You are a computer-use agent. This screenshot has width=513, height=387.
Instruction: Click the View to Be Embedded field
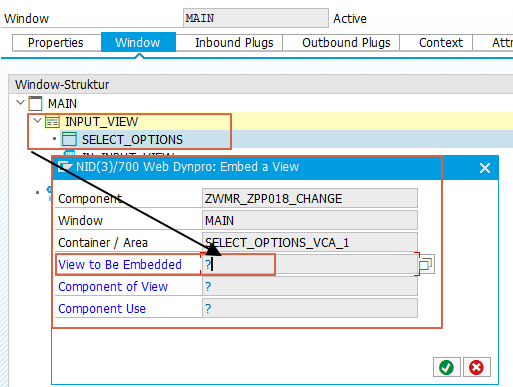[310, 265]
